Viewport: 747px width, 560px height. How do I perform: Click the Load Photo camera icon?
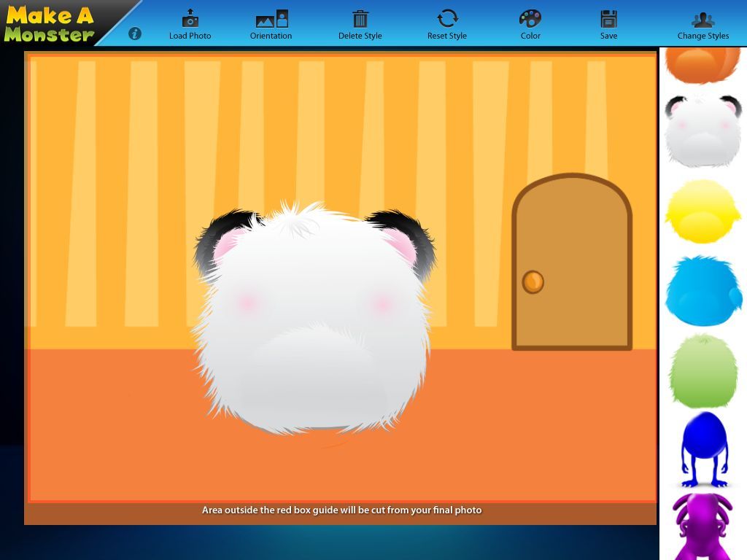[190, 18]
